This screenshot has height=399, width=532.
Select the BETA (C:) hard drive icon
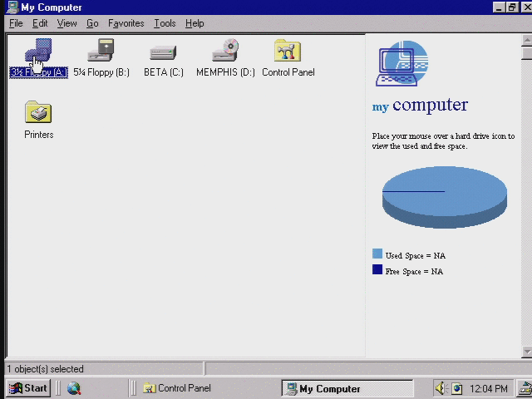point(163,52)
